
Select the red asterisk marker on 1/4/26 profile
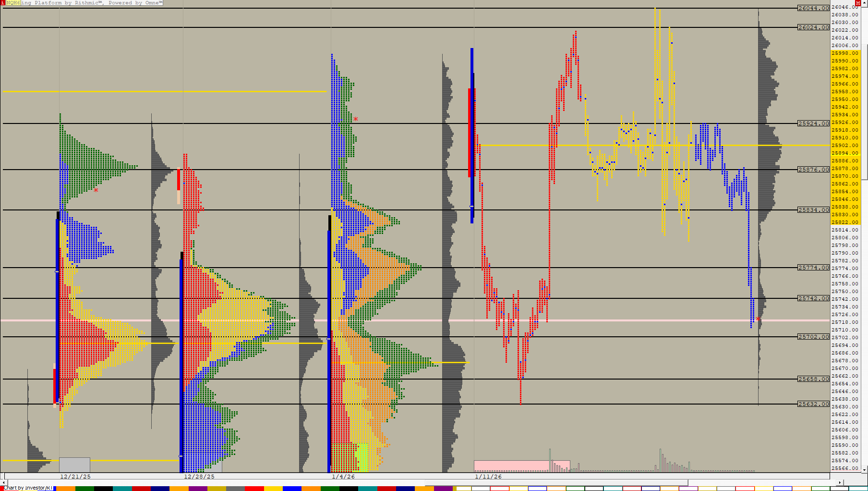[x=356, y=119]
